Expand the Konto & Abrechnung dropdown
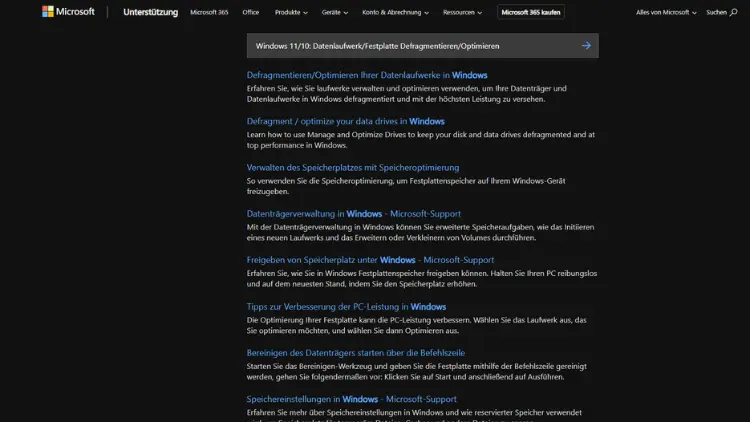This screenshot has height=422, width=750. [395, 12]
